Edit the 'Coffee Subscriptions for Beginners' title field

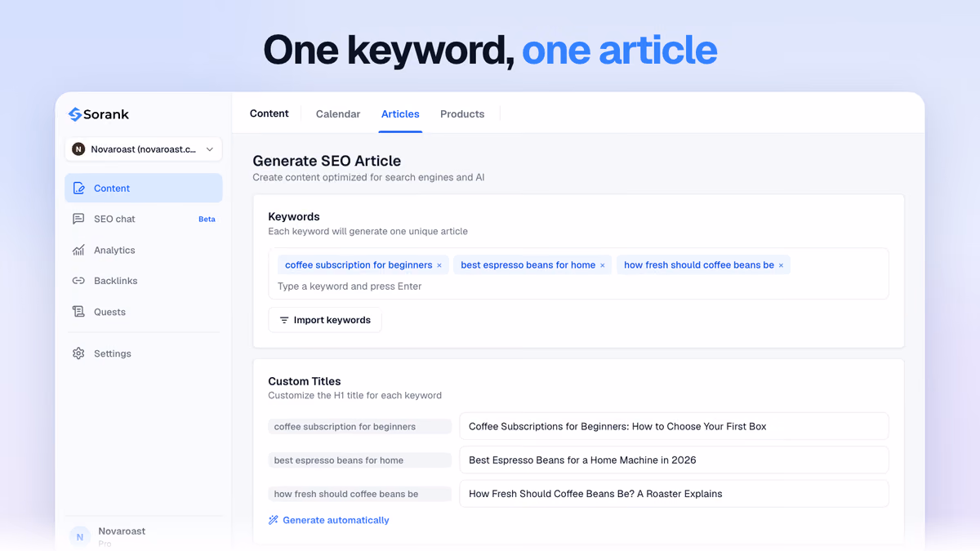(x=674, y=426)
